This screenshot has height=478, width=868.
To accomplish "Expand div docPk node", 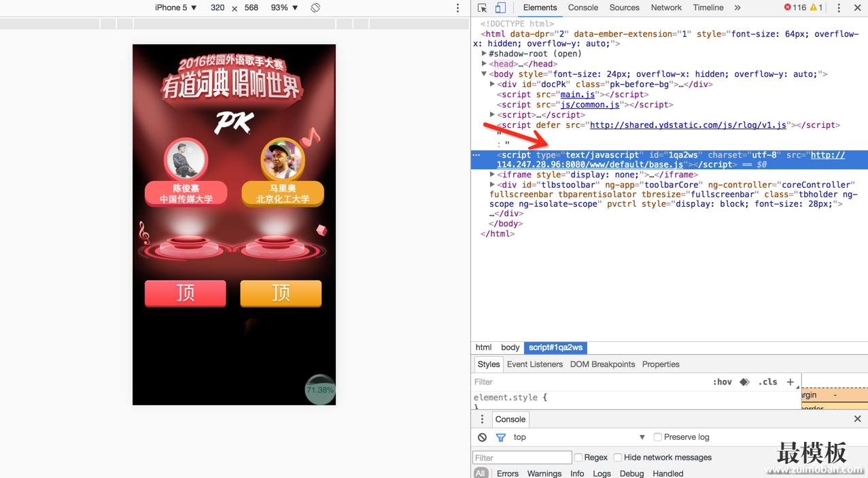I will point(492,84).
